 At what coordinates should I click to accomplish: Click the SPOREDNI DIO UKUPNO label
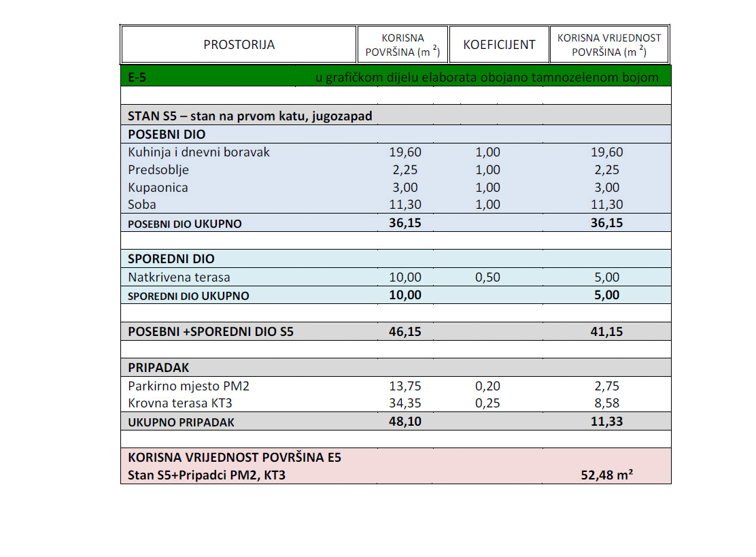tap(188, 296)
